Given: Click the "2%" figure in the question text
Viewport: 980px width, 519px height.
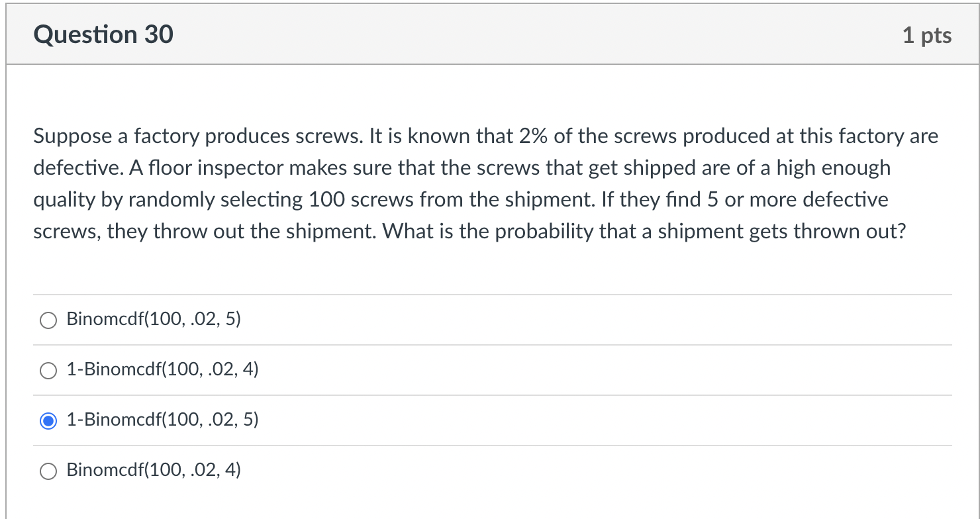Looking at the screenshot, I should pyautogui.click(x=534, y=136).
